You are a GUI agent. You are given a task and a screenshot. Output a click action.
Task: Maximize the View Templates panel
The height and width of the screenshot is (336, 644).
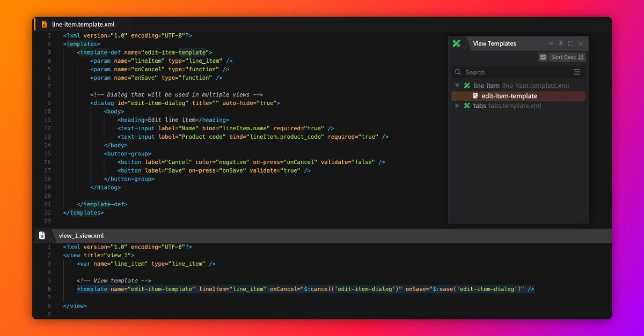570,44
